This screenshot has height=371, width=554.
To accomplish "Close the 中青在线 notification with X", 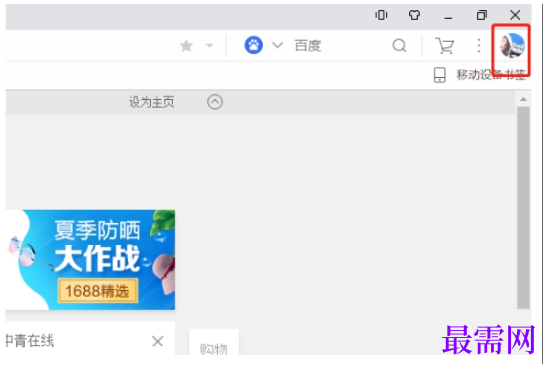I will click(x=158, y=341).
